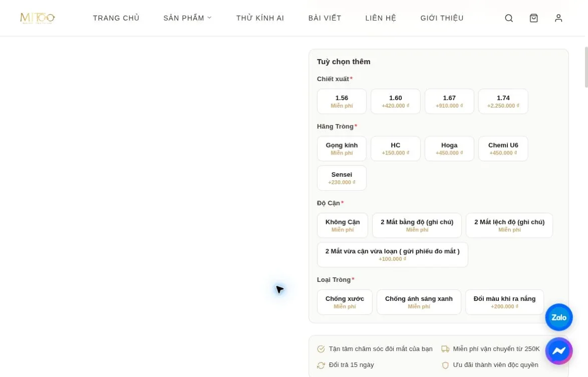The width and height of the screenshot is (588, 377).
Task: Open Messenger chat bubble
Action: (559, 351)
